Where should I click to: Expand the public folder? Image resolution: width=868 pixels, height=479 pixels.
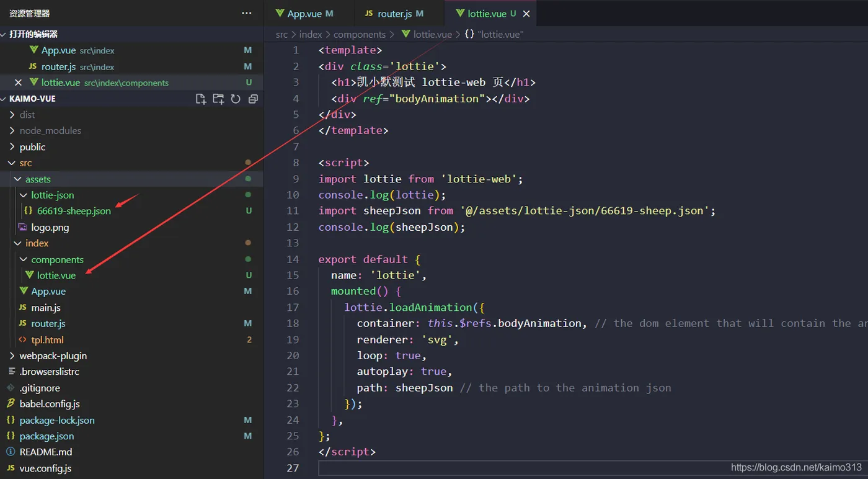click(x=32, y=147)
